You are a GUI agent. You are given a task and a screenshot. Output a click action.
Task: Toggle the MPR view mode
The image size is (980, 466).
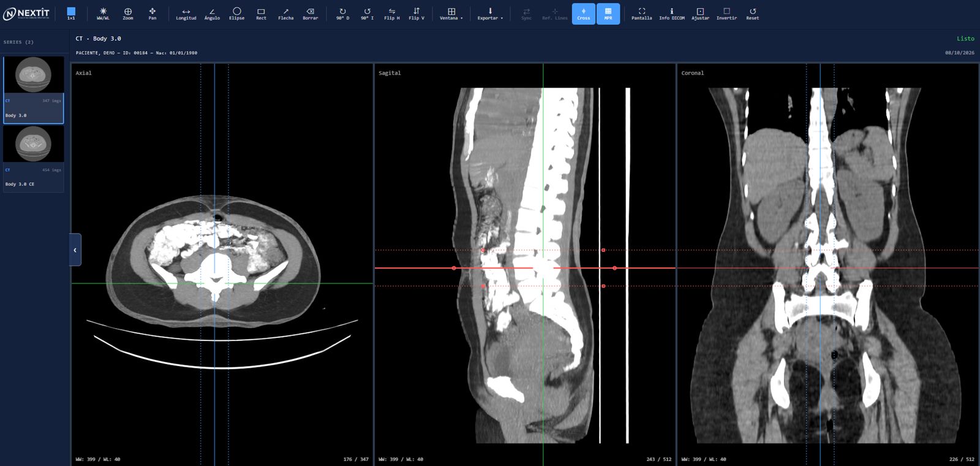tap(608, 13)
